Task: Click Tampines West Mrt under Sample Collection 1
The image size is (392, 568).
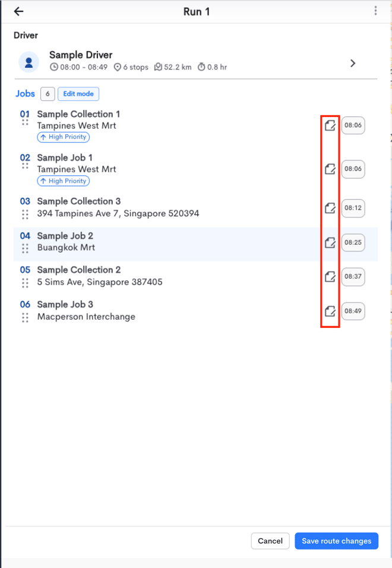Action: [x=77, y=126]
